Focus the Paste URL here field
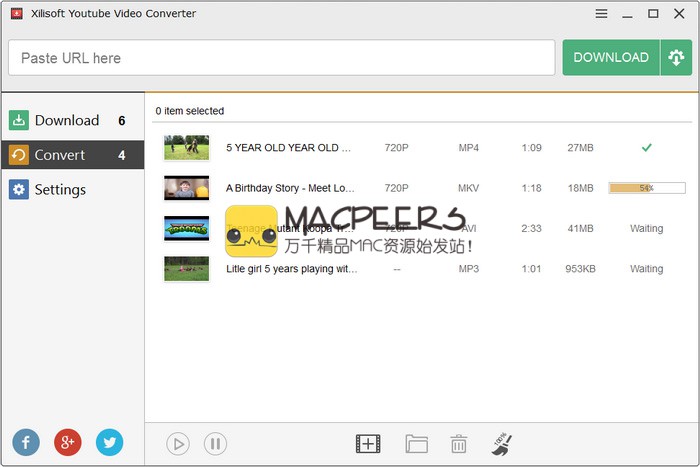Viewport: 700px width, 467px height. point(282,58)
